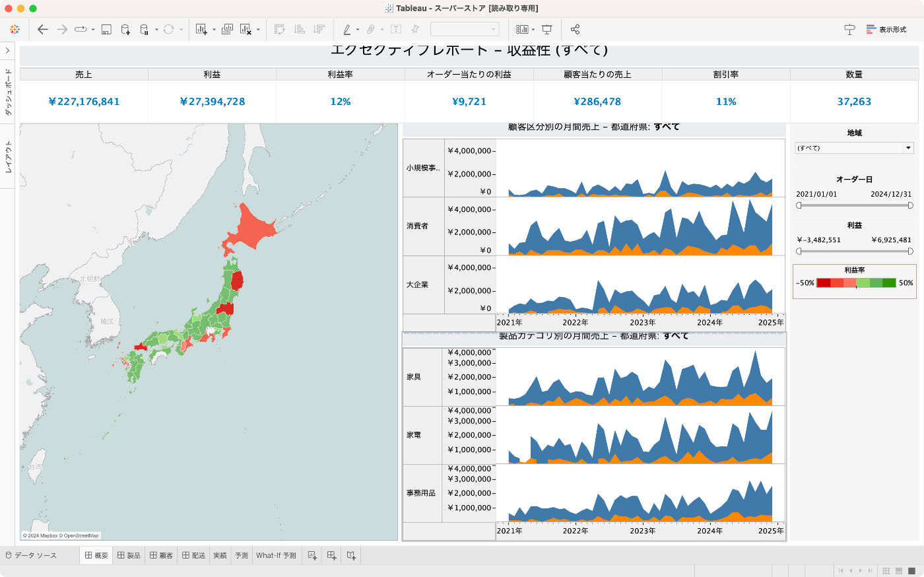Click the share workbook icon

pos(575,29)
